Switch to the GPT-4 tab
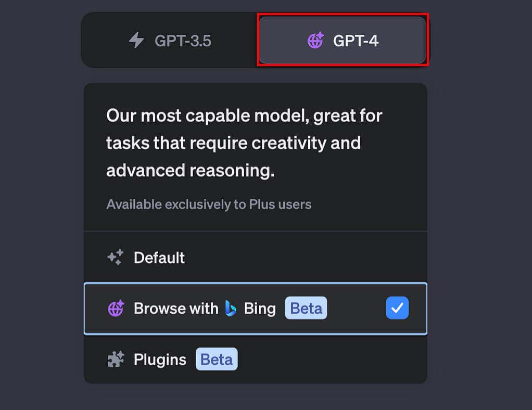 (342, 41)
